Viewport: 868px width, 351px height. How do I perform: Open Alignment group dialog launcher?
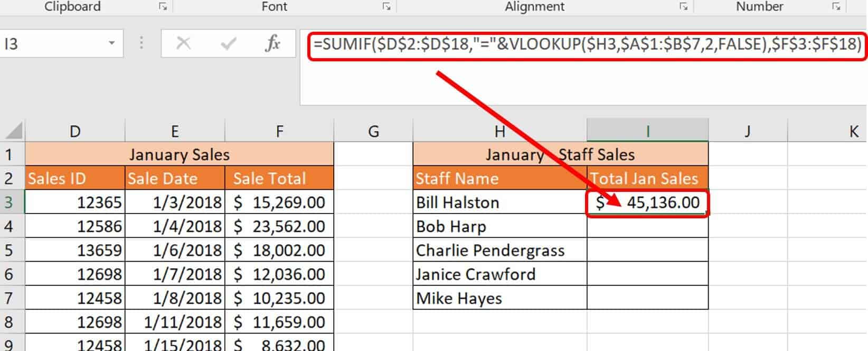click(x=683, y=7)
